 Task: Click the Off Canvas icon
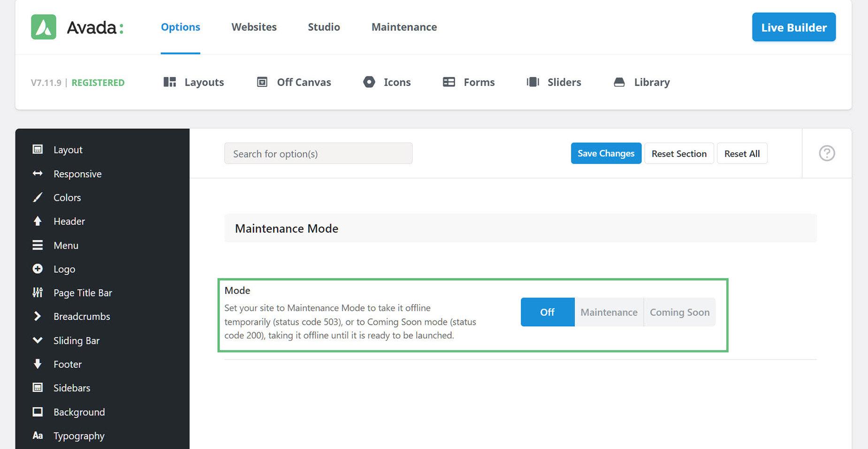point(262,82)
